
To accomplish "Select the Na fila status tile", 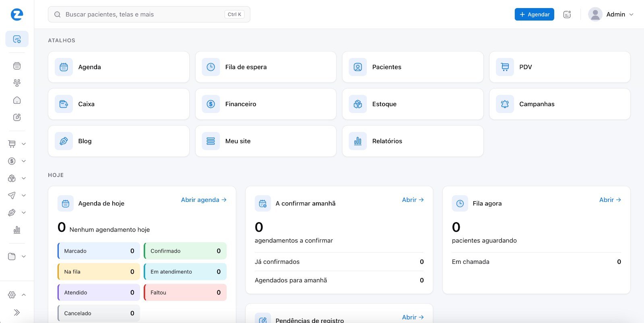I will click(x=99, y=272).
